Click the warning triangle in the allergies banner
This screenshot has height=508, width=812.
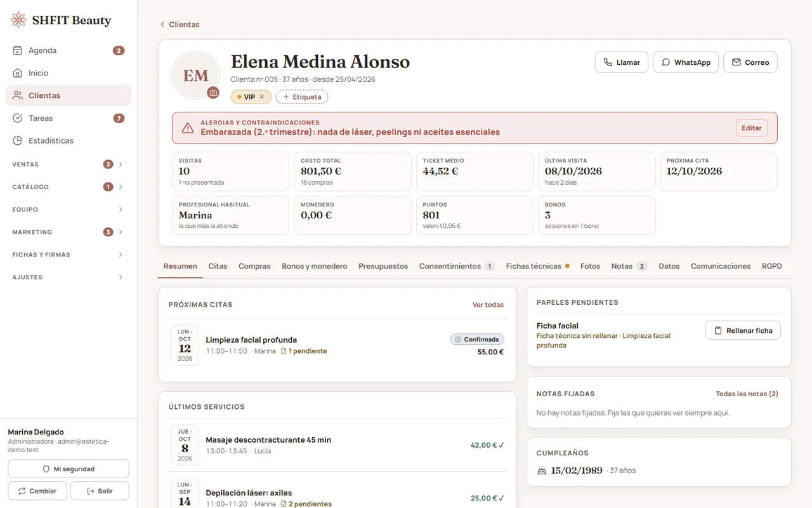pyautogui.click(x=188, y=128)
